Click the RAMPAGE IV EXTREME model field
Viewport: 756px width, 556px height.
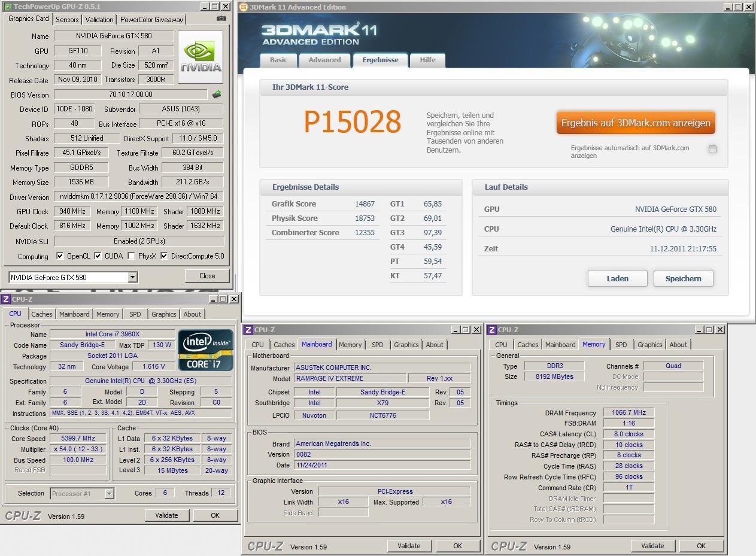(x=349, y=378)
